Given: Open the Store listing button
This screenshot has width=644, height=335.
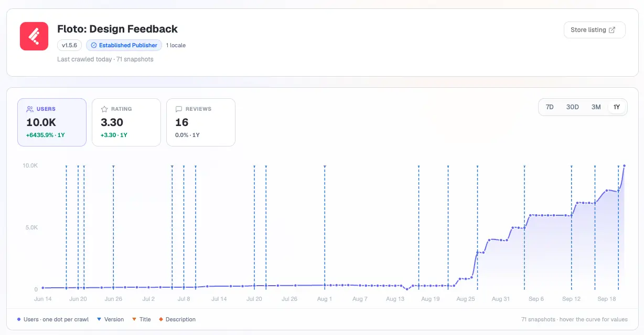Looking at the screenshot, I should (594, 30).
